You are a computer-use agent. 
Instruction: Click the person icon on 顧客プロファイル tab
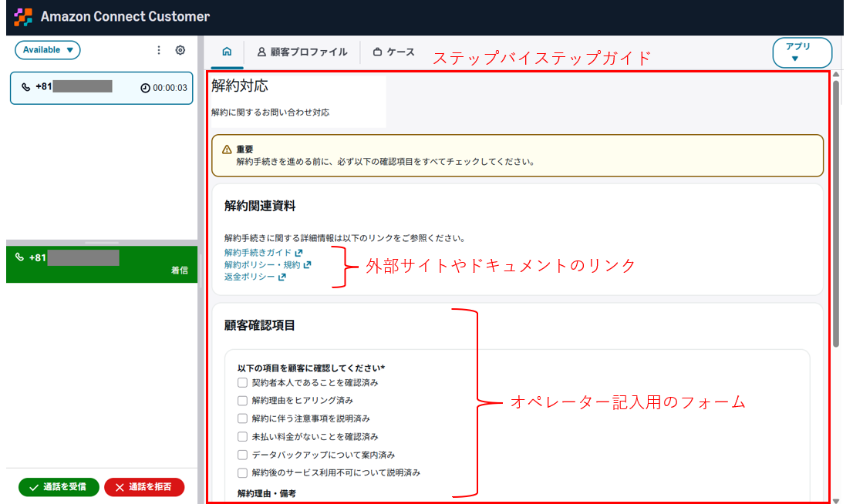(x=261, y=52)
